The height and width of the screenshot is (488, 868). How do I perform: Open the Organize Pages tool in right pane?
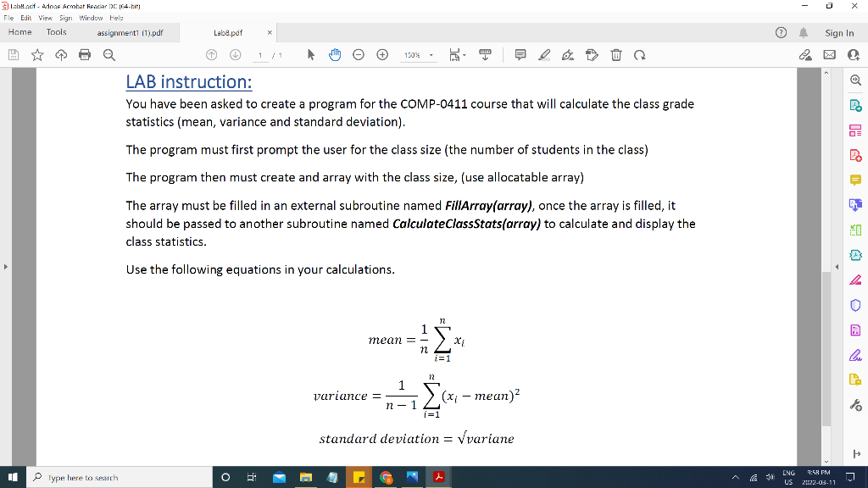(856, 130)
